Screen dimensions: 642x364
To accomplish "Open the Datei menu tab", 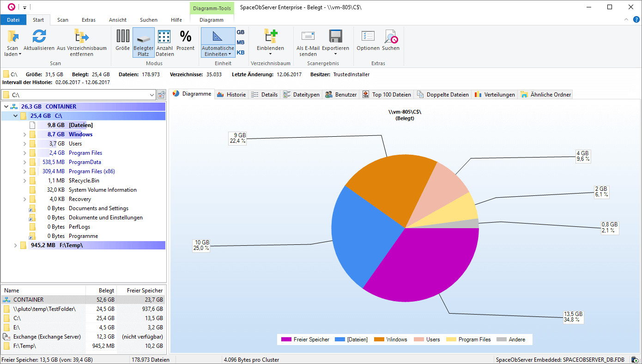I will pyautogui.click(x=13, y=20).
